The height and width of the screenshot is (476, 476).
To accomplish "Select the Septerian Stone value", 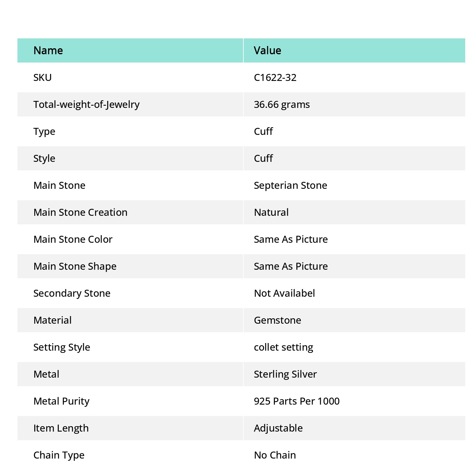I will 290,185.
